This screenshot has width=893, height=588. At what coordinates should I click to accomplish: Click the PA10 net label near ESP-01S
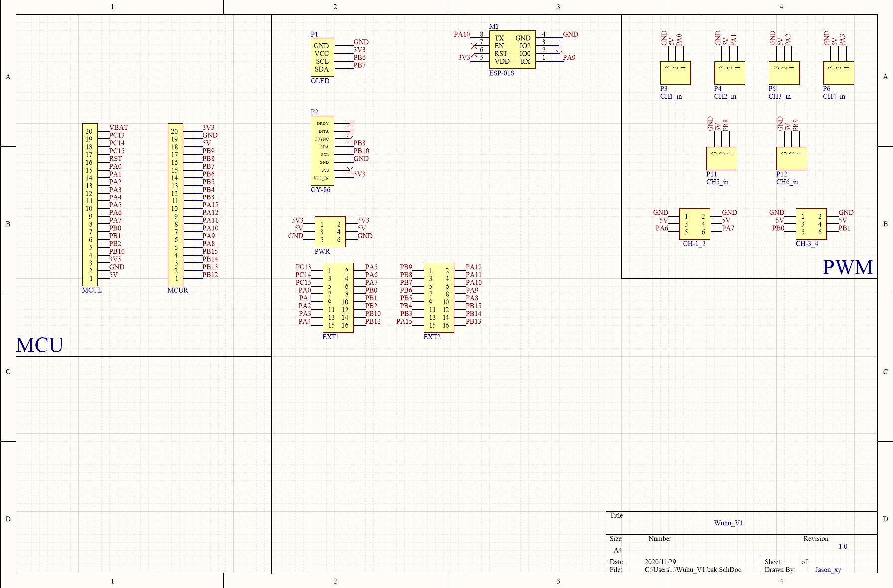[462, 34]
